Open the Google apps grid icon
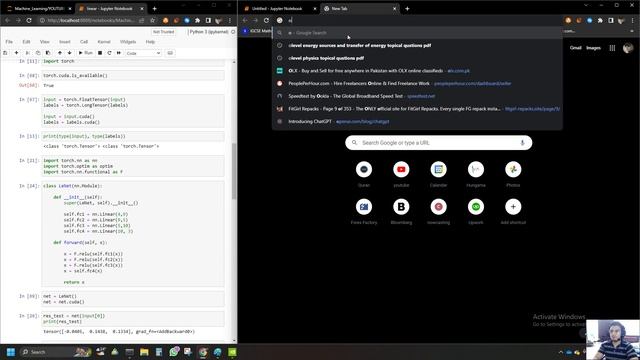Viewport: 640px width, 360px height. (x=612, y=48)
